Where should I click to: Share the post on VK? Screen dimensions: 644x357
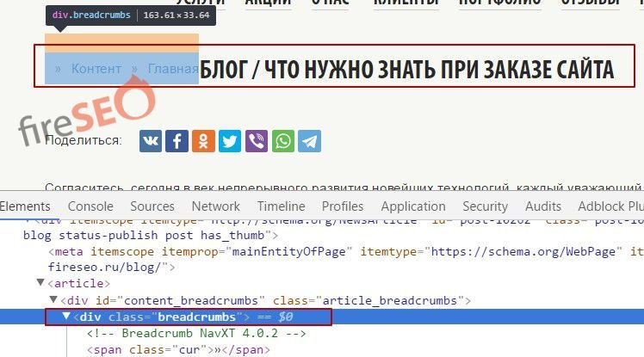coord(151,141)
